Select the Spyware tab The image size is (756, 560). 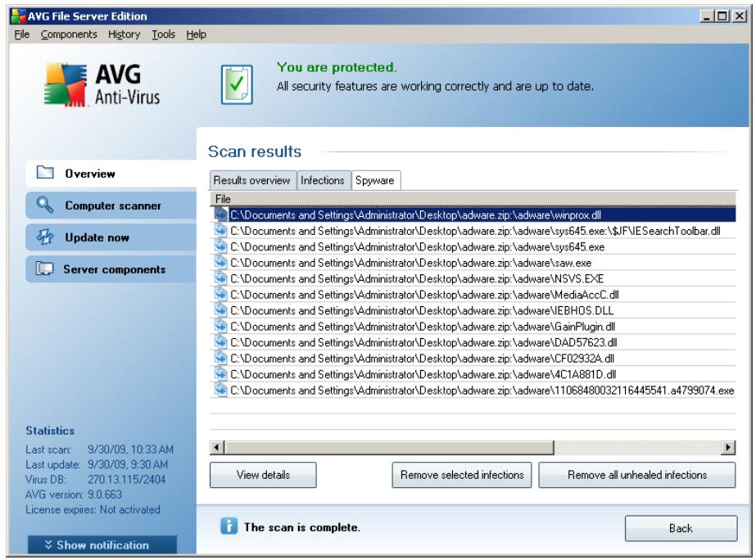coord(375,181)
